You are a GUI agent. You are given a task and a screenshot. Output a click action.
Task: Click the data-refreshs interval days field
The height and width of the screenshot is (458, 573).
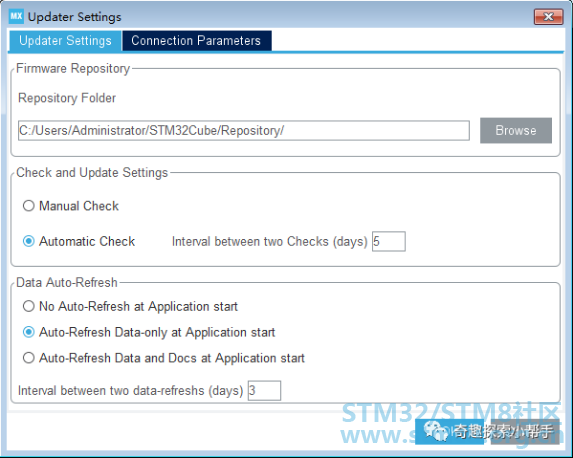(x=264, y=390)
